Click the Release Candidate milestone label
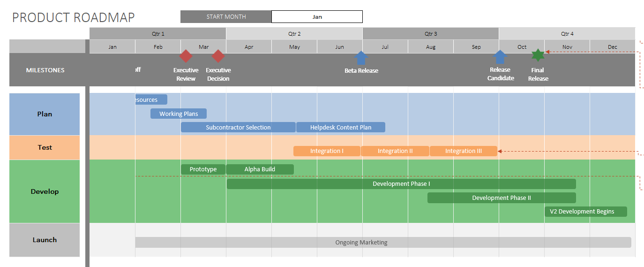Viewport: 644px width, 267px height. coord(501,74)
